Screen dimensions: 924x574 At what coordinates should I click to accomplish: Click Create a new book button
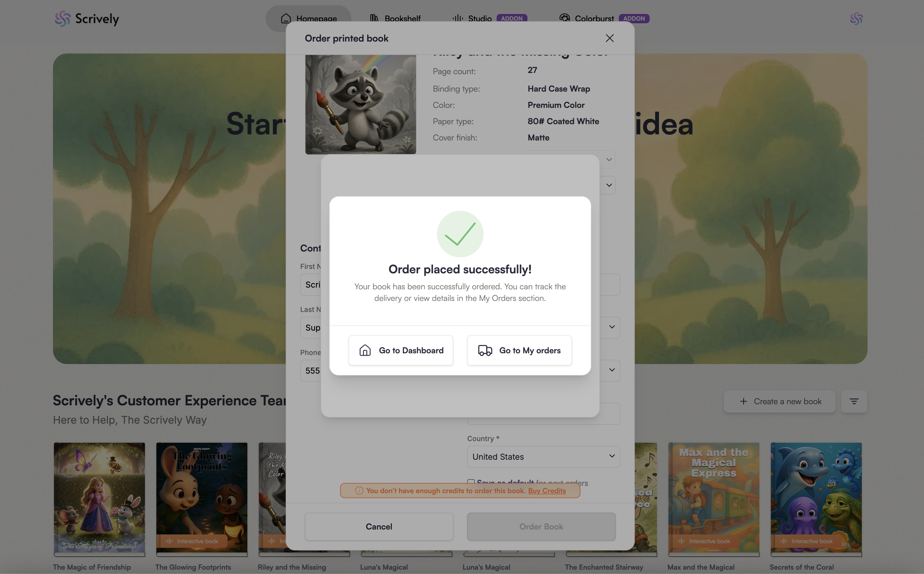779,401
